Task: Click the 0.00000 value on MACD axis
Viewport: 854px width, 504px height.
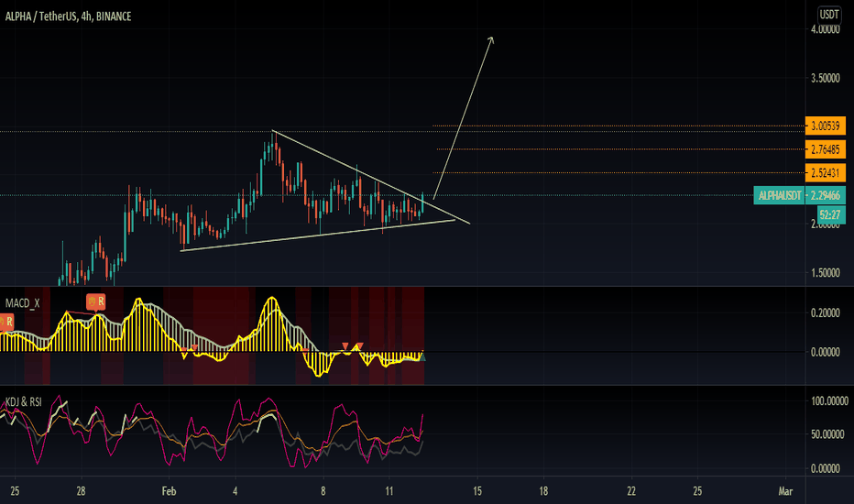Action: (825, 352)
